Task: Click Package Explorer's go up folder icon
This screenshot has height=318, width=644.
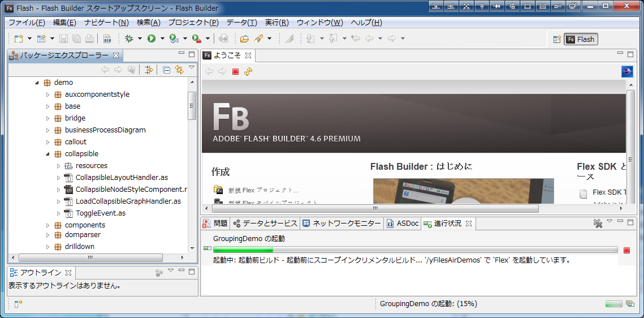Action: (131, 70)
